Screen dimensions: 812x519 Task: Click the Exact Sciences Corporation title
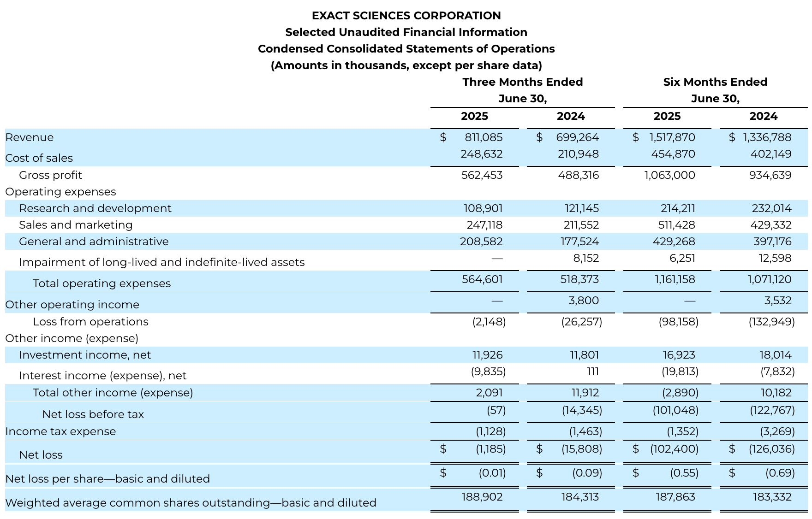pyautogui.click(x=406, y=16)
